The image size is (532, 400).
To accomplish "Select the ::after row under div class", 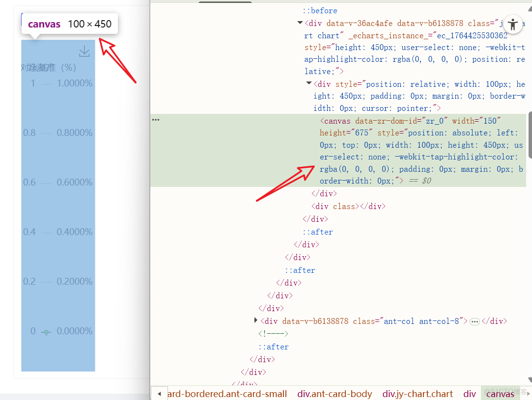I will 317,232.
